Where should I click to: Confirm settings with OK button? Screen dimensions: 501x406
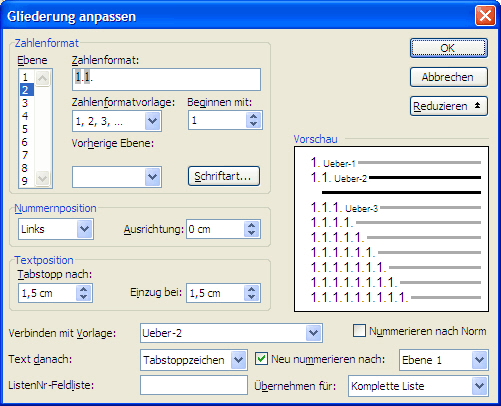(x=449, y=48)
